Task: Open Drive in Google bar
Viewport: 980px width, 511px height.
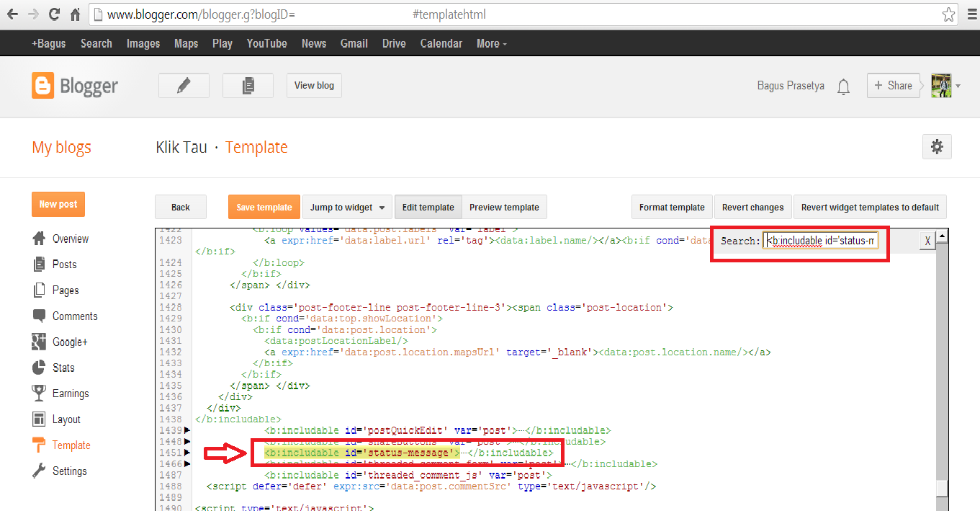Action: coord(394,43)
